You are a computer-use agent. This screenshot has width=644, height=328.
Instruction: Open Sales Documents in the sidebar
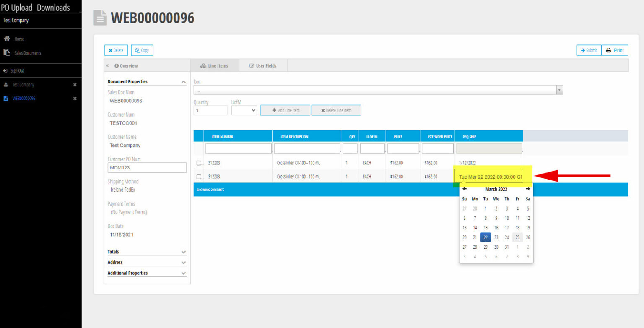(28, 53)
